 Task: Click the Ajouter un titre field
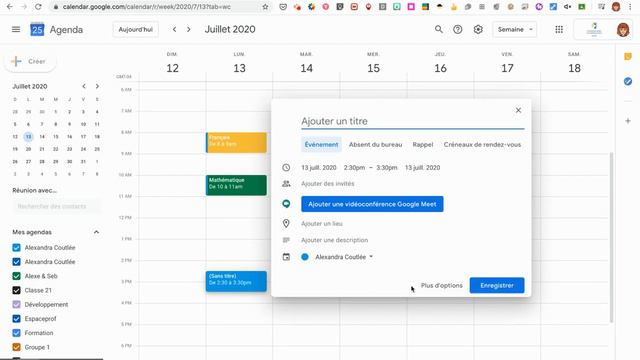pos(413,121)
